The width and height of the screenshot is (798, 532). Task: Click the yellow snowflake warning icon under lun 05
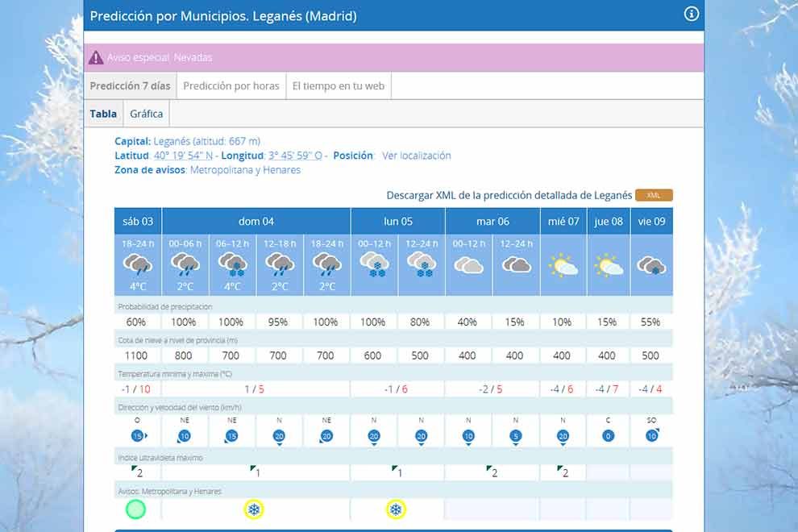(x=396, y=509)
